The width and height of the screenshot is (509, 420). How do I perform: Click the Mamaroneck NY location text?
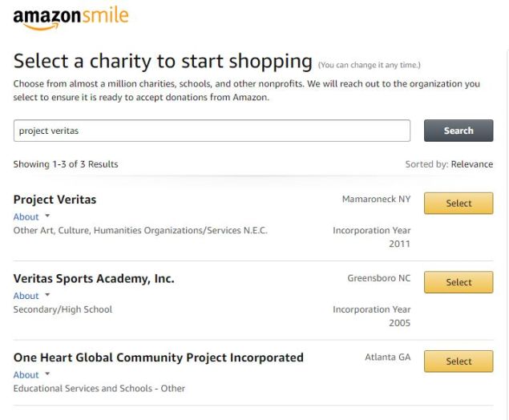[376, 199]
